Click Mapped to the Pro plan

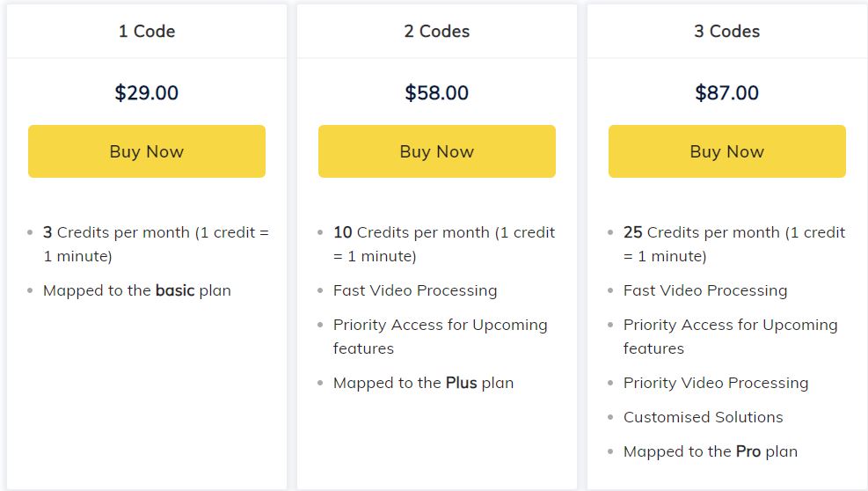(710, 451)
